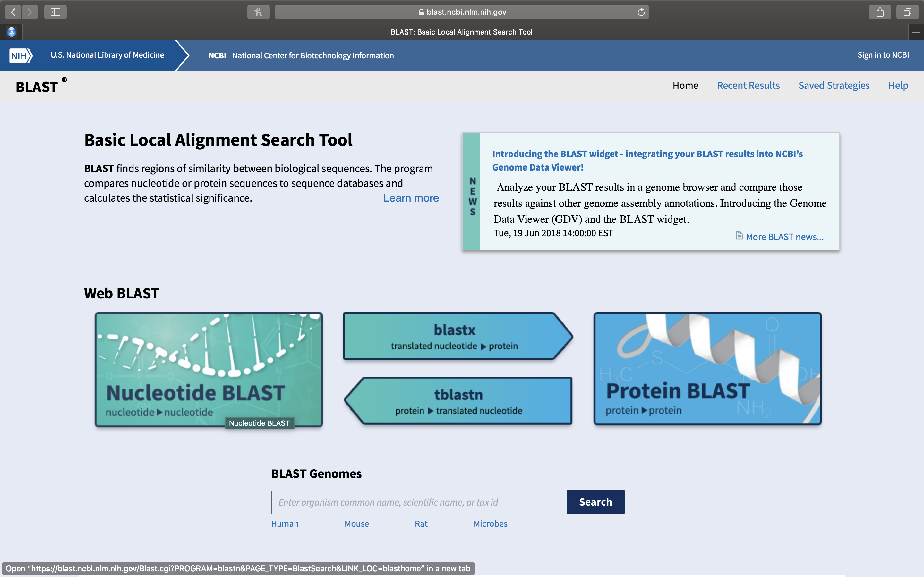Open the Recent Results tab
The height and width of the screenshot is (577, 924).
[749, 85]
